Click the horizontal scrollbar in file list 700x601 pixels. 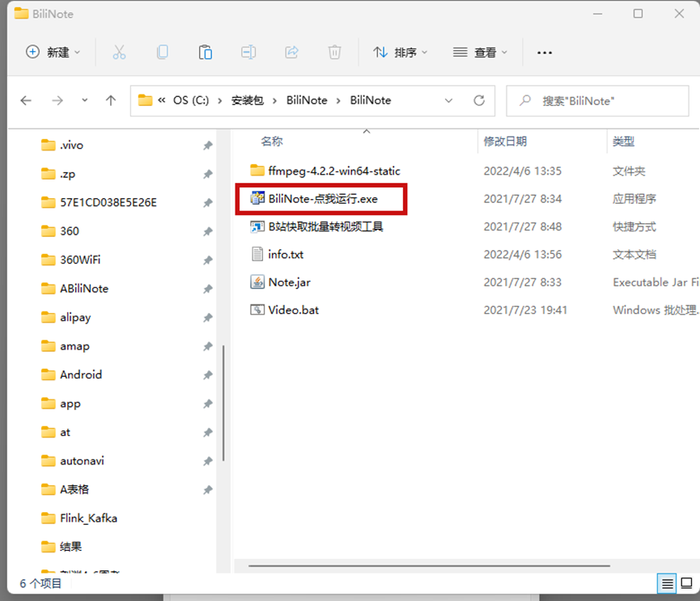(429, 565)
